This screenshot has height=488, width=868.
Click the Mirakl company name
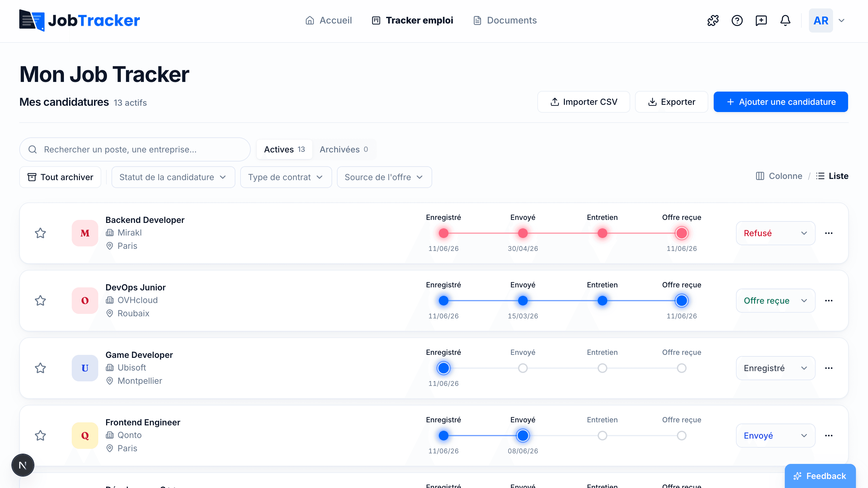(130, 233)
